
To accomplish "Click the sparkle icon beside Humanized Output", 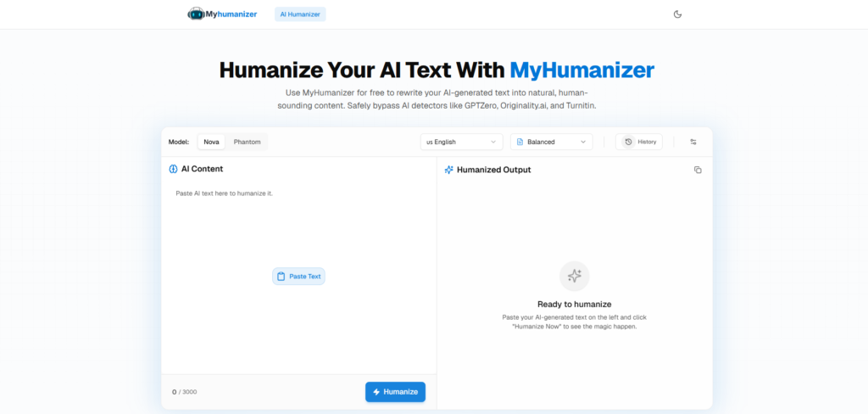I will coord(449,170).
